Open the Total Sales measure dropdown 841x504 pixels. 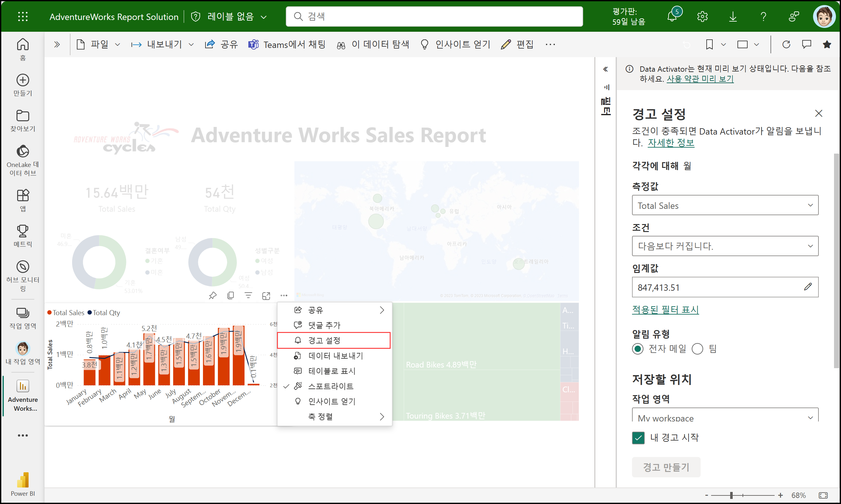point(725,205)
